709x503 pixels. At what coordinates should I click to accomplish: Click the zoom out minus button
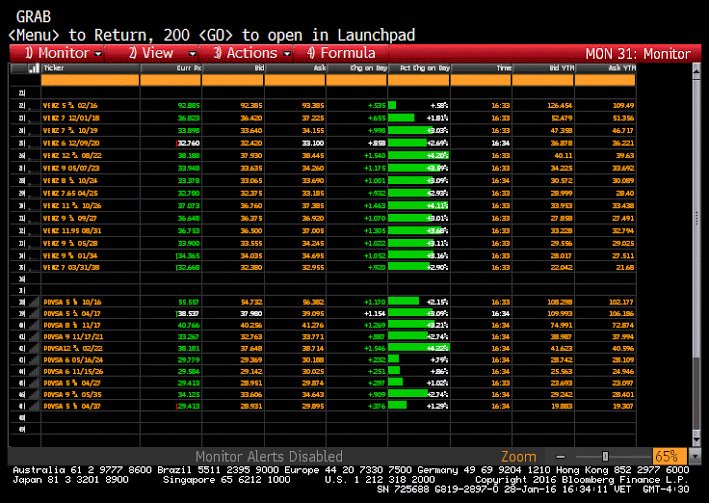[x=561, y=456]
